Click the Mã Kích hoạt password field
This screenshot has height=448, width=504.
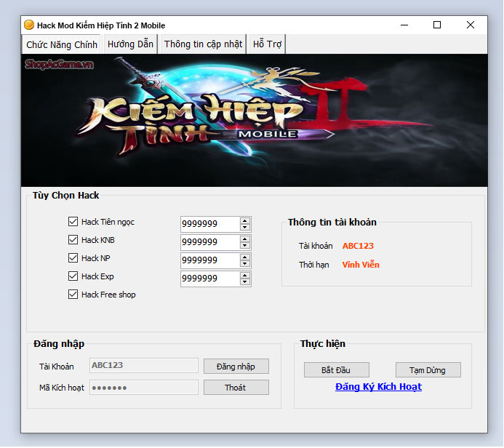click(x=144, y=388)
